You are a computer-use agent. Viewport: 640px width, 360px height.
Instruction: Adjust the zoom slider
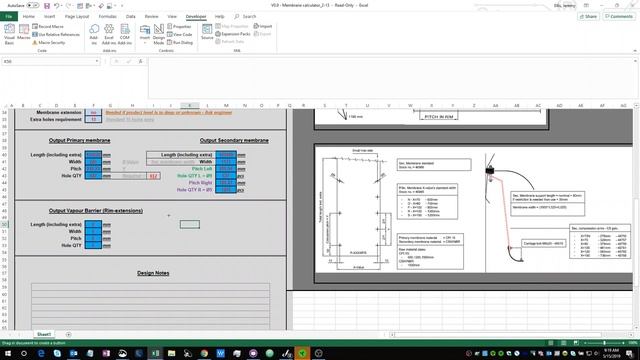pos(604,343)
